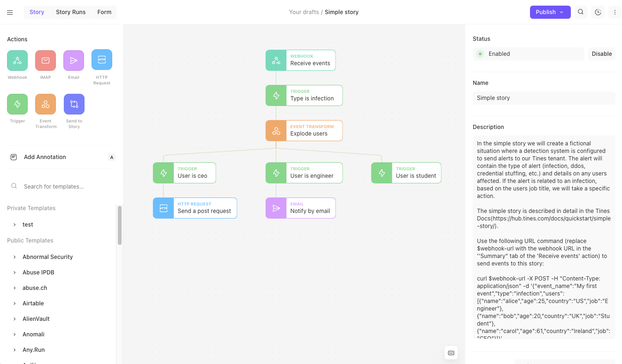Screen dimensions: 622x364
Task: Expand the Abuse IPDB templates
Action: [x=15, y=273]
